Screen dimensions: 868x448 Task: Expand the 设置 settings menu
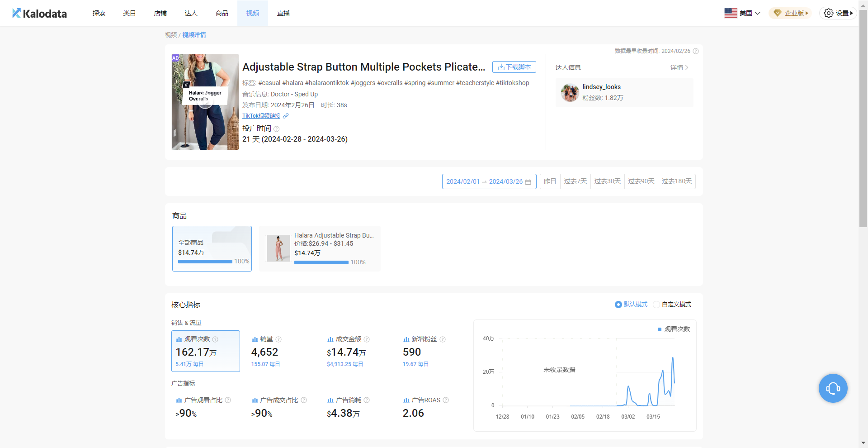click(838, 13)
